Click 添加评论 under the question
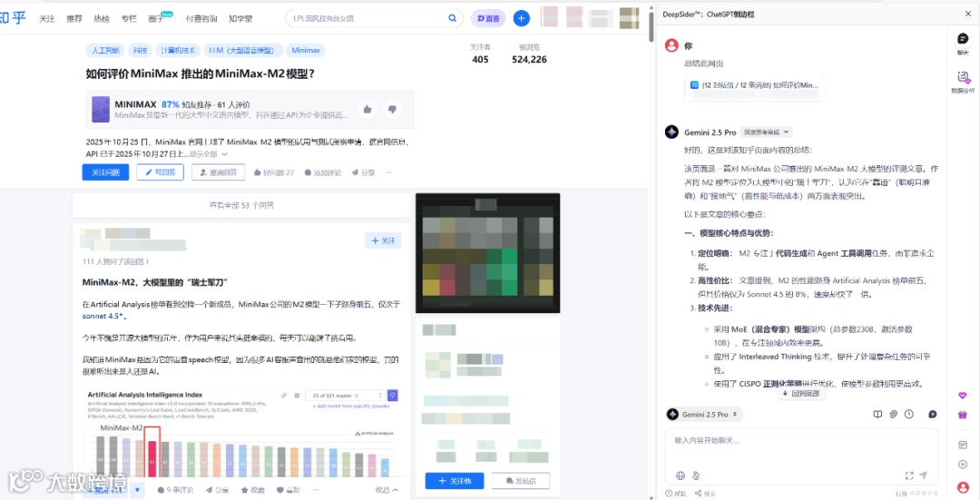Viewport: 980px width, 500px height. tap(322, 172)
